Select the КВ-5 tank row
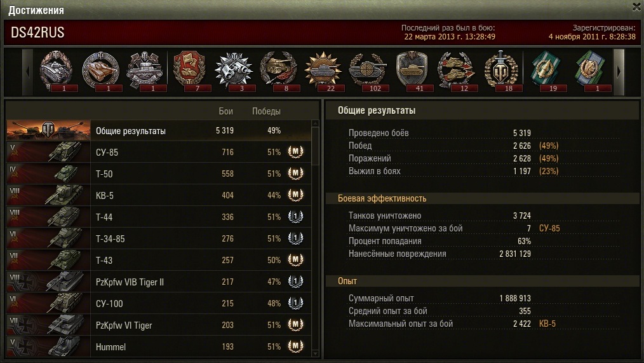 (x=159, y=195)
